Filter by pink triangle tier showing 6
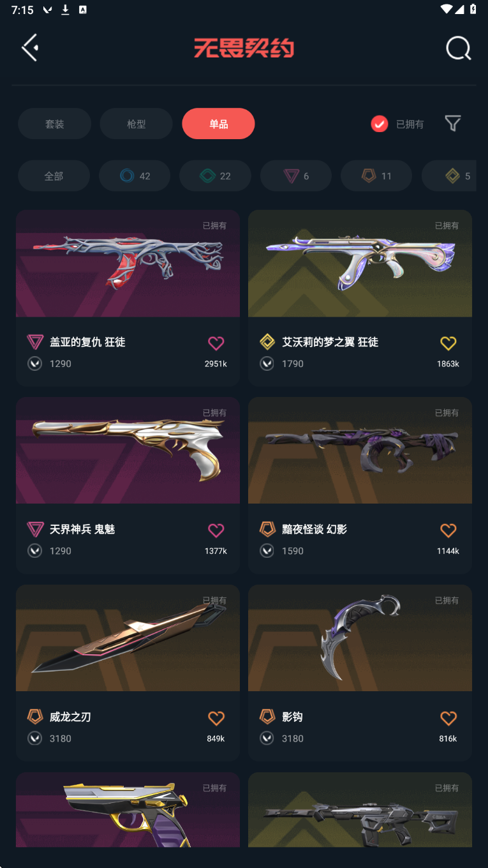Viewport: 488px width, 868px height. pyautogui.click(x=296, y=176)
